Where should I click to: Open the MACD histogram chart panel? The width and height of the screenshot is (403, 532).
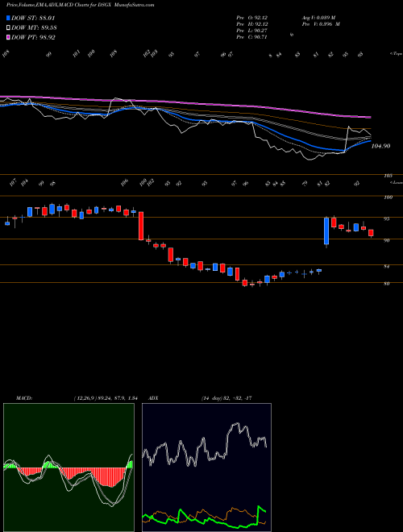[69, 468]
